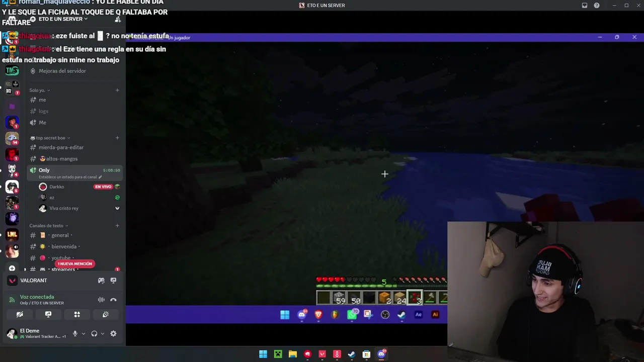The height and width of the screenshot is (362, 644).
Task: Open headphone output options arrow
Action: tap(103, 333)
